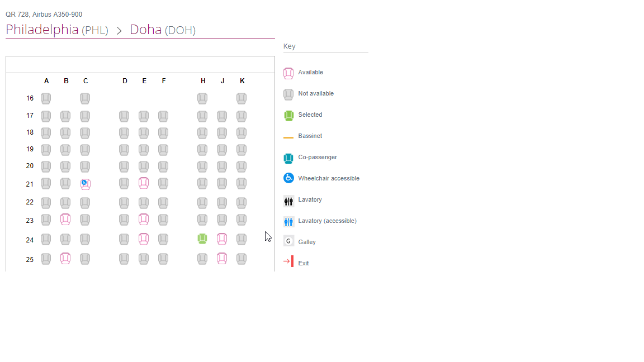Click the Lavatory key icon
Screen dimensions: 644x362
pyautogui.click(x=288, y=201)
